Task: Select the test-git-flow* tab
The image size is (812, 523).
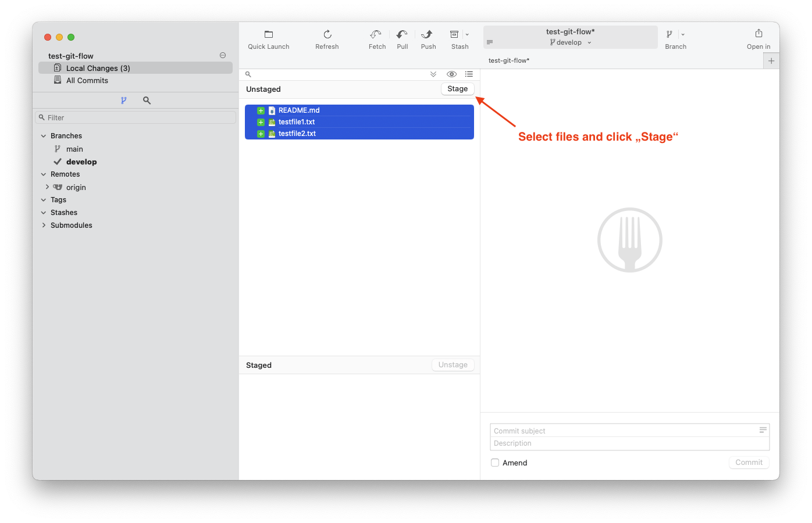Action: click(x=509, y=60)
